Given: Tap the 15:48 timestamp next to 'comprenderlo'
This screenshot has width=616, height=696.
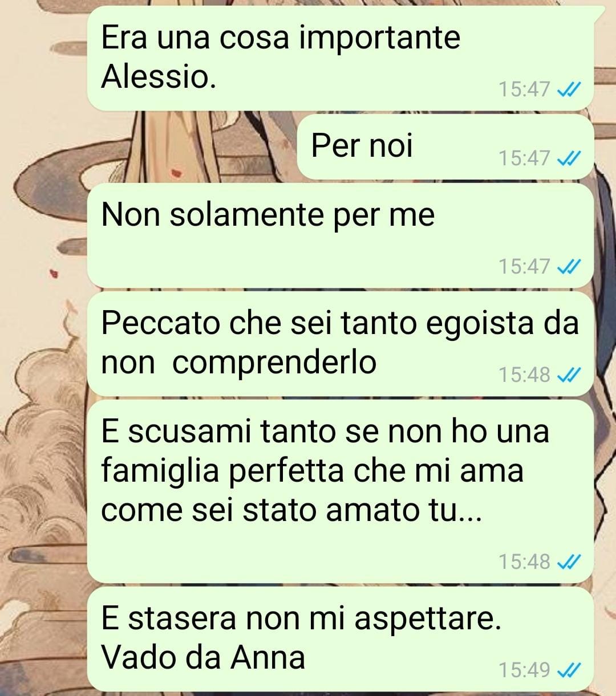Looking at the screenshot, I should pos(524,375).
